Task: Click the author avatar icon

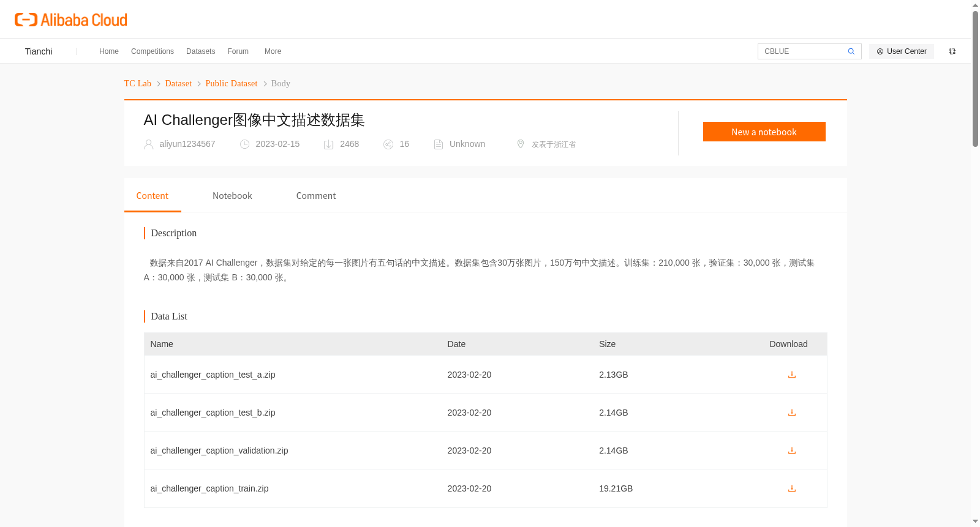Action: pyautogui.click(x=148, y=144)
